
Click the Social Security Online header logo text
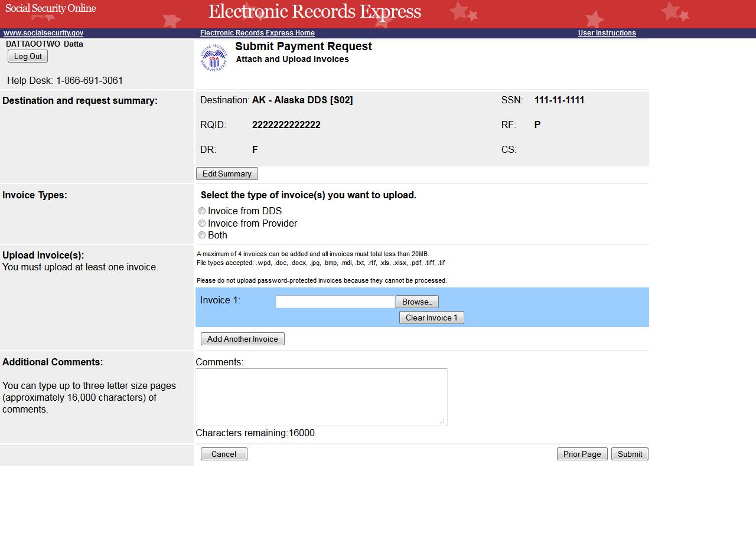[51, 9]
